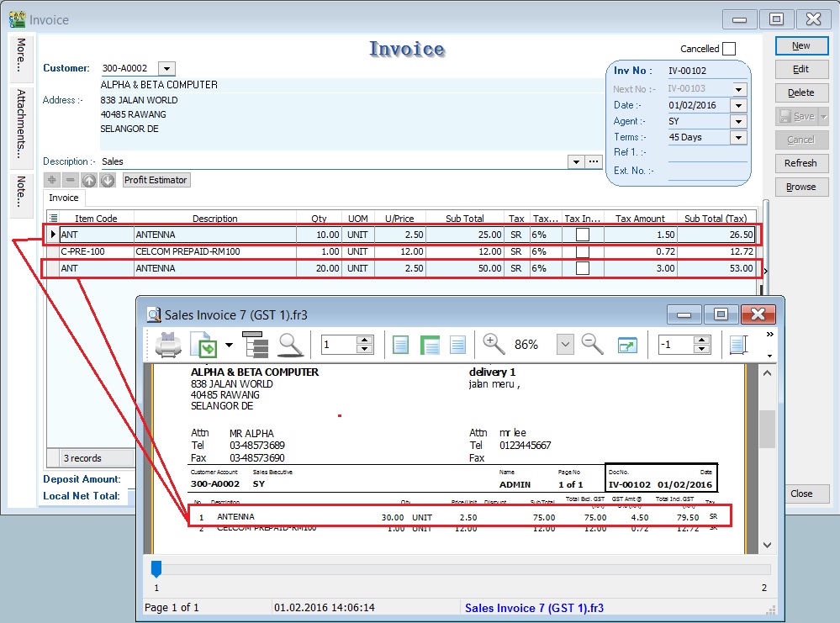840x623 pixels.
Task: Click the printer icon in report preview
Action: 167,344
